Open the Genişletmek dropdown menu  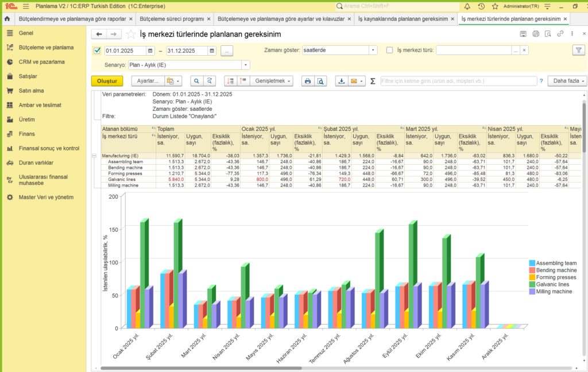point(274,81)
